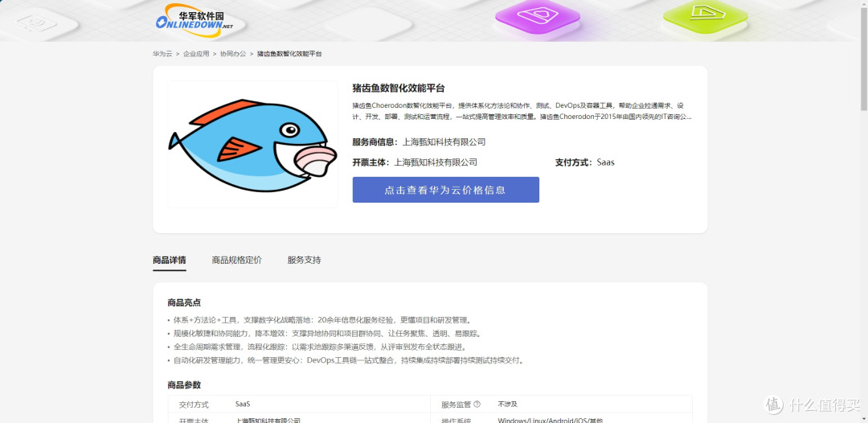Click the product description paragraph
Image resolution: width=868 pixels, height=423 pixels.
[x=522, y=111]
